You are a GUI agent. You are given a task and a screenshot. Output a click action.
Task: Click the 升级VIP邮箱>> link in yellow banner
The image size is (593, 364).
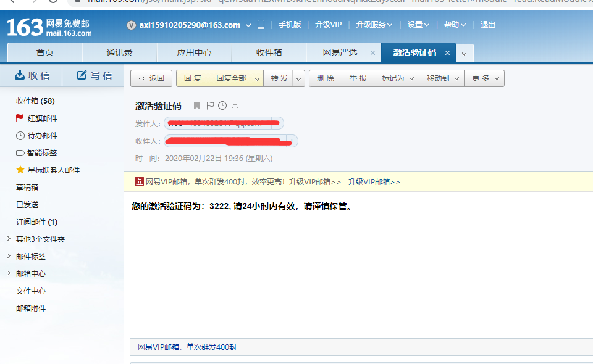[x=374, y=182]
